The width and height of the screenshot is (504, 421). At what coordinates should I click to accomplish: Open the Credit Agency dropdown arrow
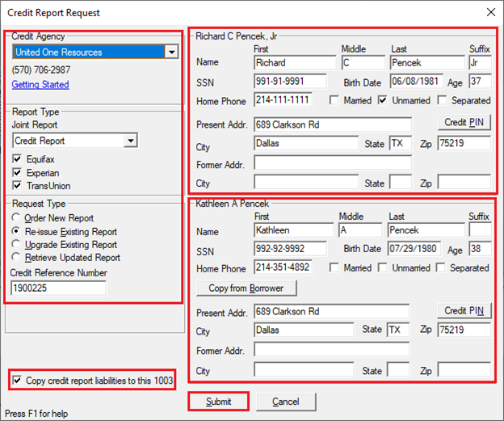tap(172, 52)
